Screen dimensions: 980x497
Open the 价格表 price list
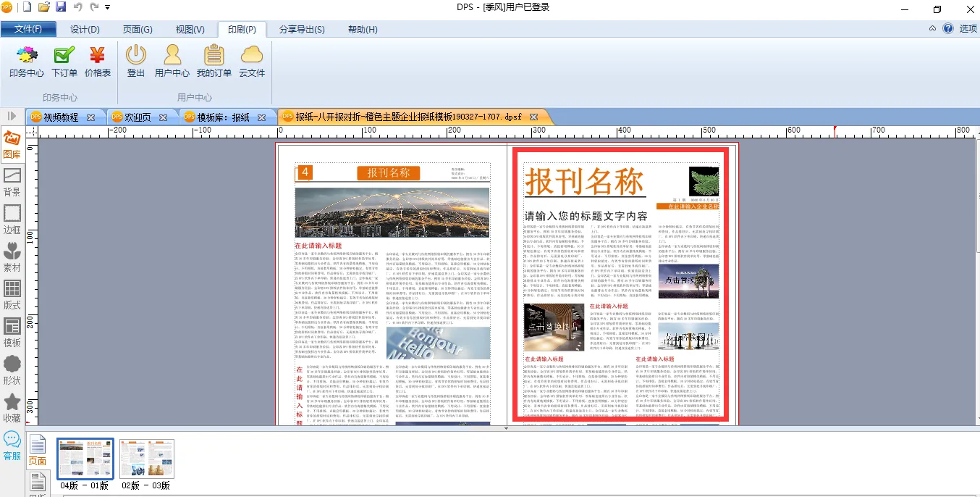click(x=98, y=61)
